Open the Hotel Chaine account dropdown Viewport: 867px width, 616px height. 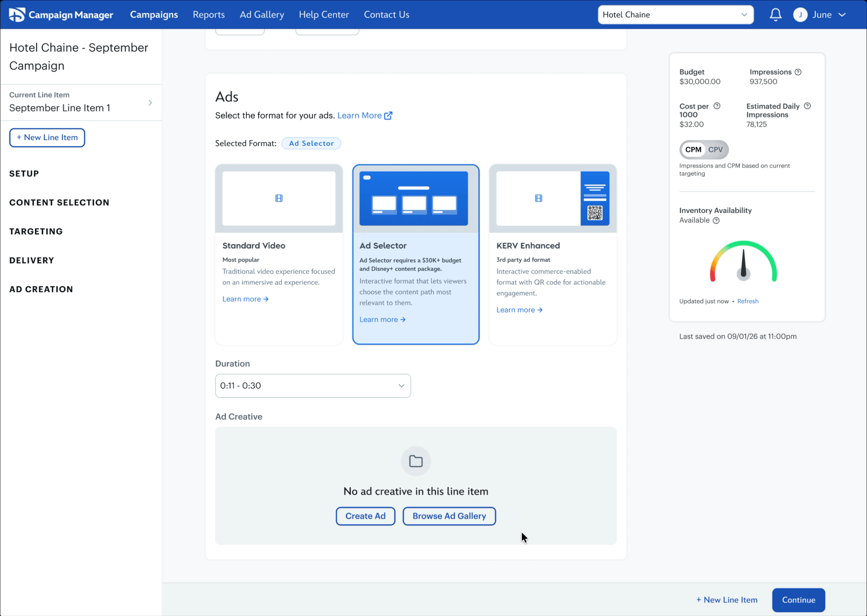tap(676, 15)
